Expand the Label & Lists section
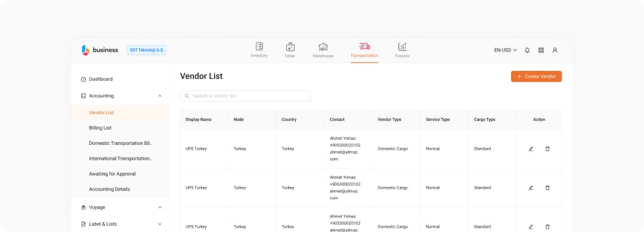644x232 pixels. 160,224
